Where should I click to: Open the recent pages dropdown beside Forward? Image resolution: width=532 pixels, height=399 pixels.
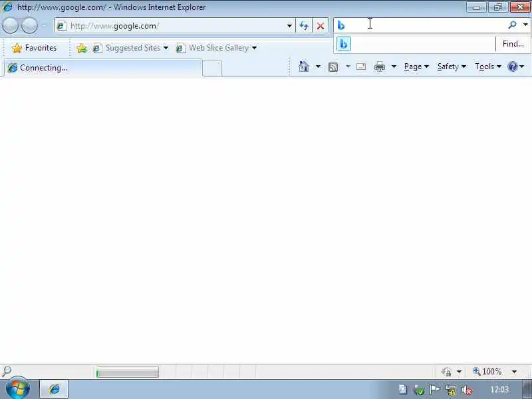click(x=44, y=25)
